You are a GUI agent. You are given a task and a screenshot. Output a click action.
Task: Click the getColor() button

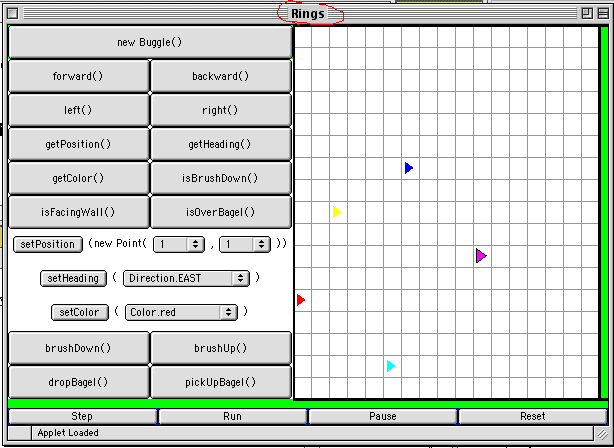tap(78, 178)
